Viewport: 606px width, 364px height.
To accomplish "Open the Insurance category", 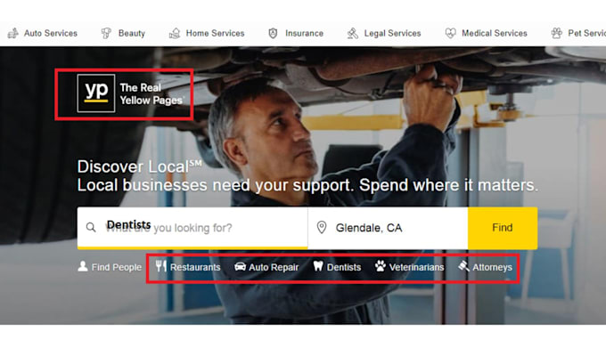I will coord(304,33).
